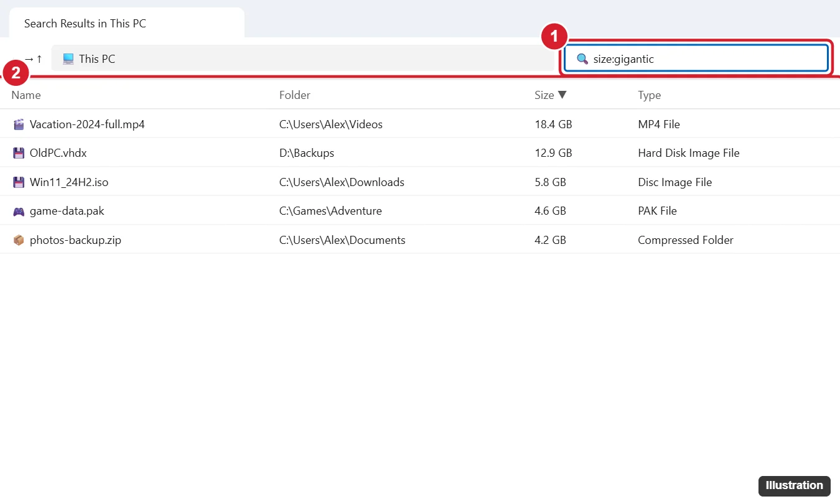Screen dimensions: 840x504
Task: Click the 12.9 GB size value
Action: click(x=553, y=153)
